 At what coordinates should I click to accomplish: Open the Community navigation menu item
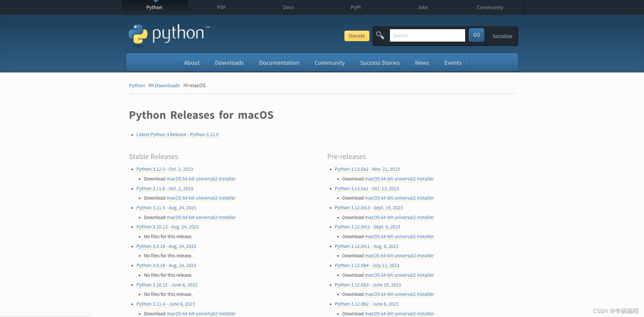point(330,63)
